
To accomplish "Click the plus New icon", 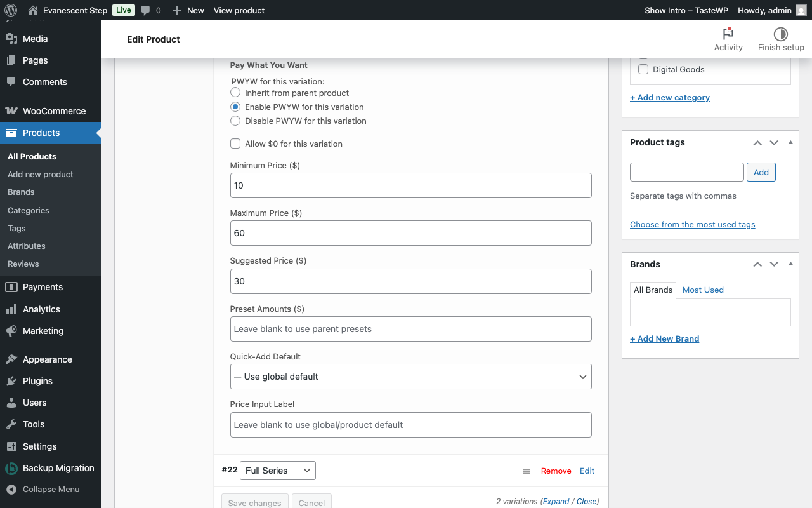I will (177, 10).
